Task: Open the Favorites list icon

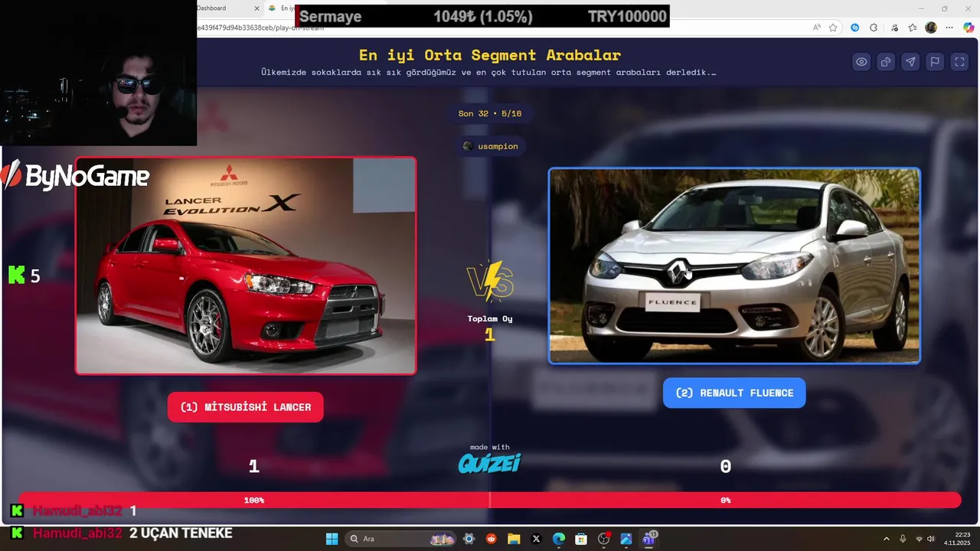Action: pos(913,28)
